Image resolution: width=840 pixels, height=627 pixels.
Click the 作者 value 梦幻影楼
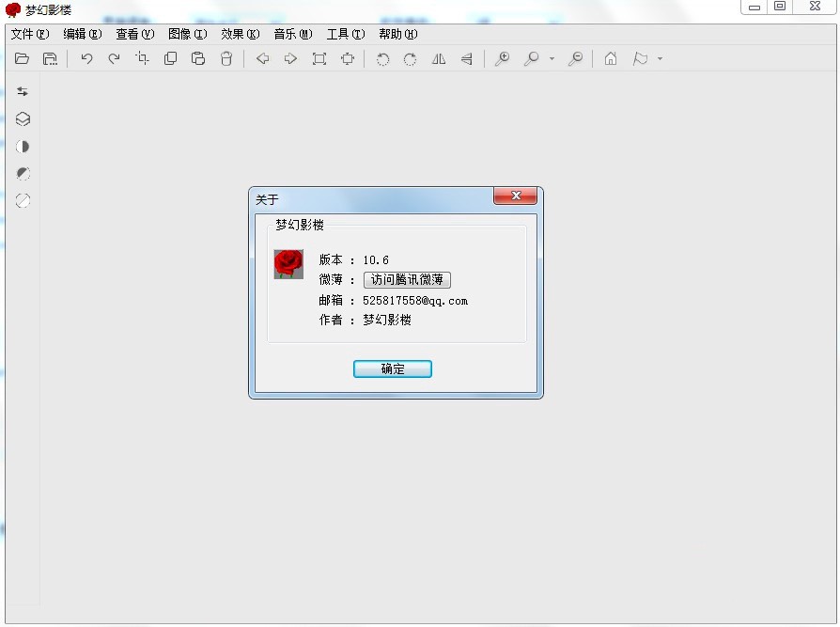(x=387, y=320)
